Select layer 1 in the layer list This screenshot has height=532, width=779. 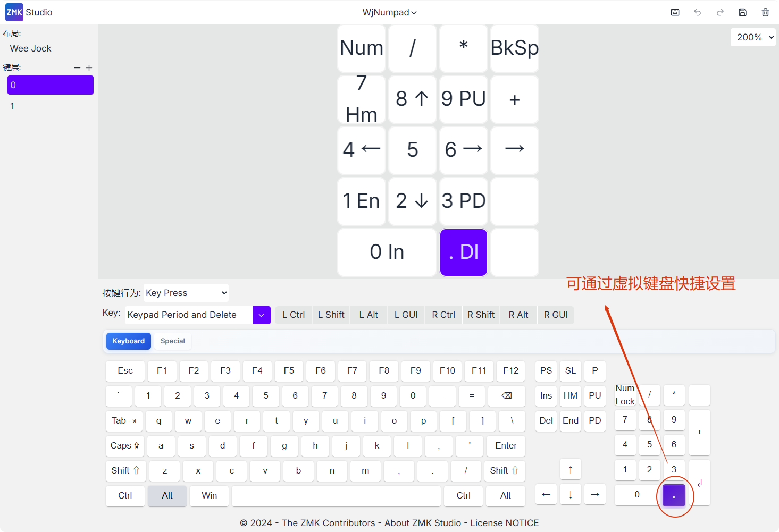pos(51,106)
